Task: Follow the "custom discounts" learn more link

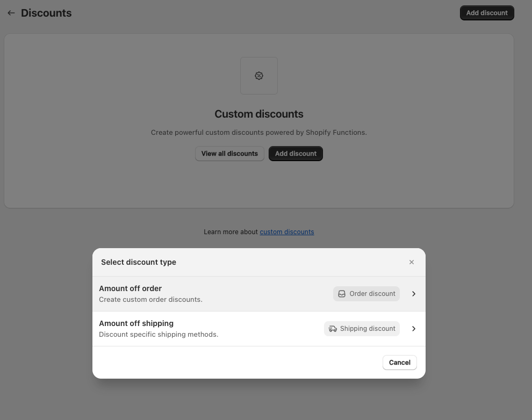Action: tap(287, 232)
